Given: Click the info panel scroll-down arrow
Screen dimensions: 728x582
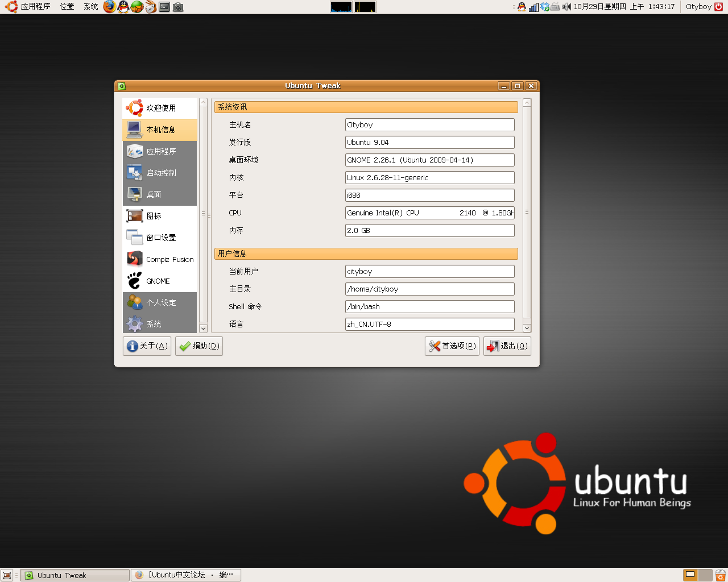Looking at the screenshot, I should point(527,329).
